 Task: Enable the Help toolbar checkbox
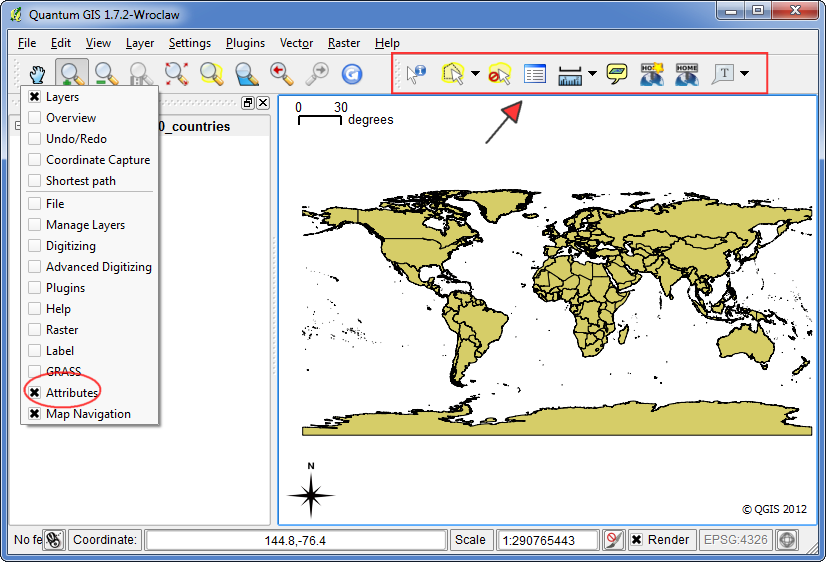click(34, 309)
